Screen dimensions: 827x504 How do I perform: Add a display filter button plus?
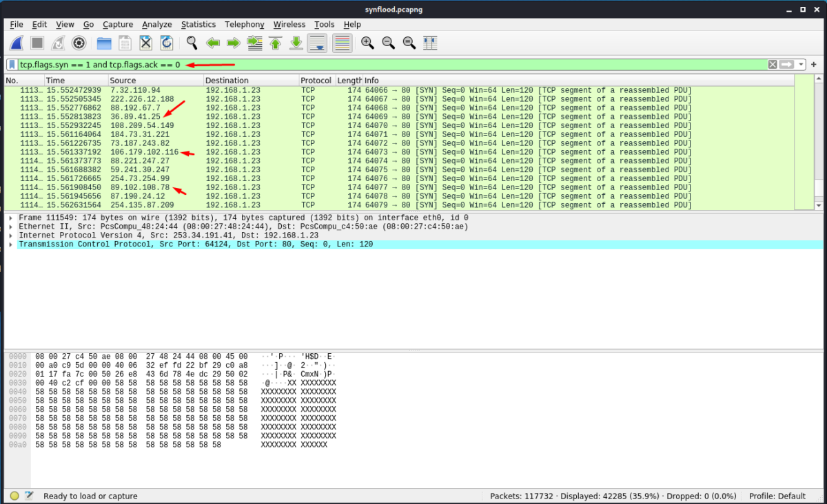pos(814,64)
